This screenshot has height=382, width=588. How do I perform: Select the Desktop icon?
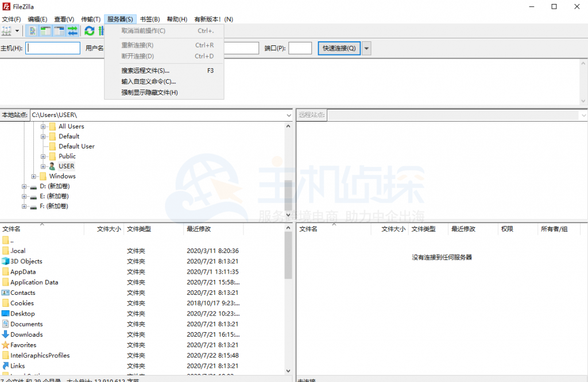(6, 313)
